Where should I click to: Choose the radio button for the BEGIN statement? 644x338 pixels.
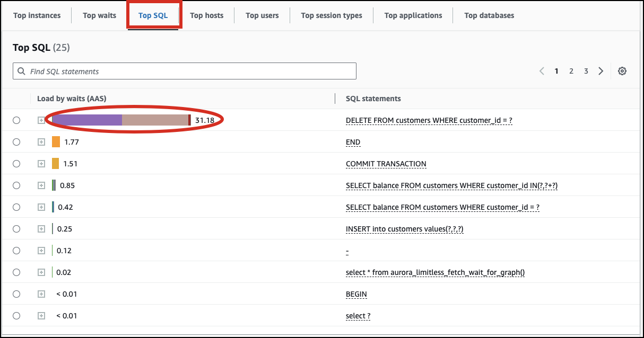pyautogui.click(x=16, y=293)
